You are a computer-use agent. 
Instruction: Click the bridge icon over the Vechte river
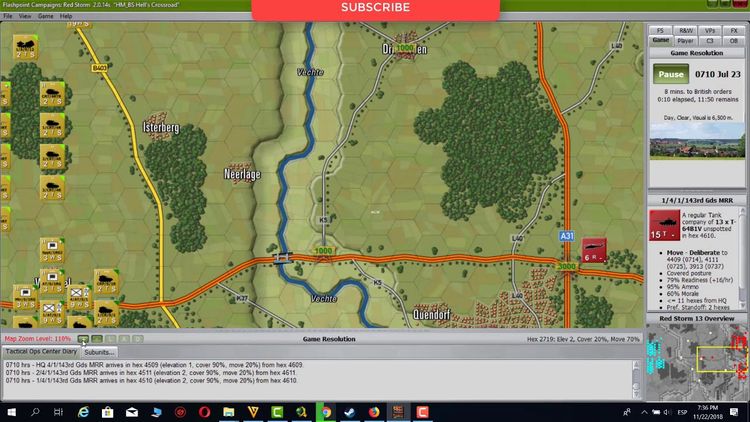pos(282,258)
